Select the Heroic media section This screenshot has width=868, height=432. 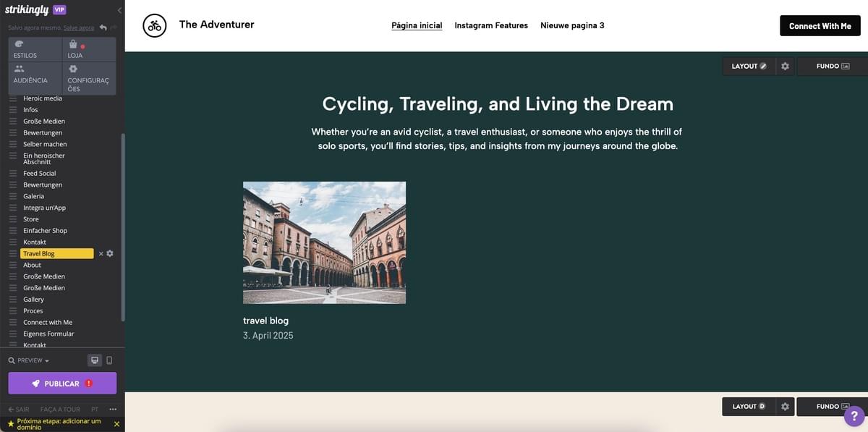43,98
